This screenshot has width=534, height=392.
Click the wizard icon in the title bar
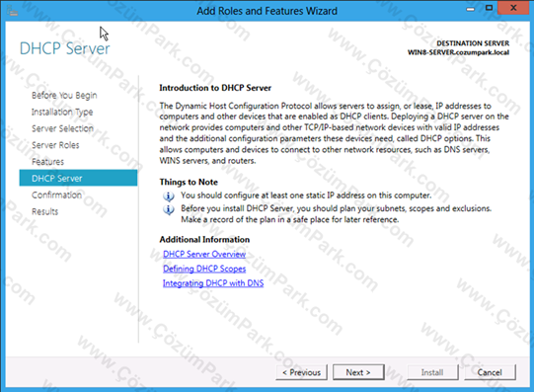(13, 11)
